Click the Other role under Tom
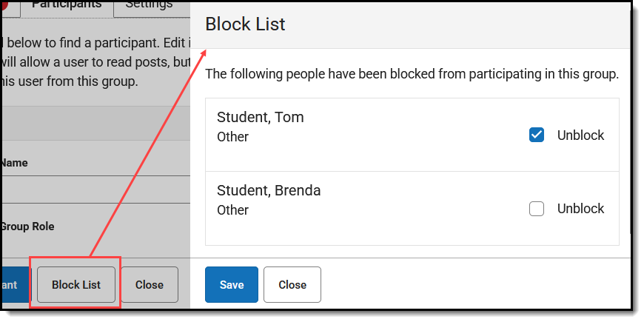Image resolution: width=644 pixels, height=322 pixels. tap(232, 137)
